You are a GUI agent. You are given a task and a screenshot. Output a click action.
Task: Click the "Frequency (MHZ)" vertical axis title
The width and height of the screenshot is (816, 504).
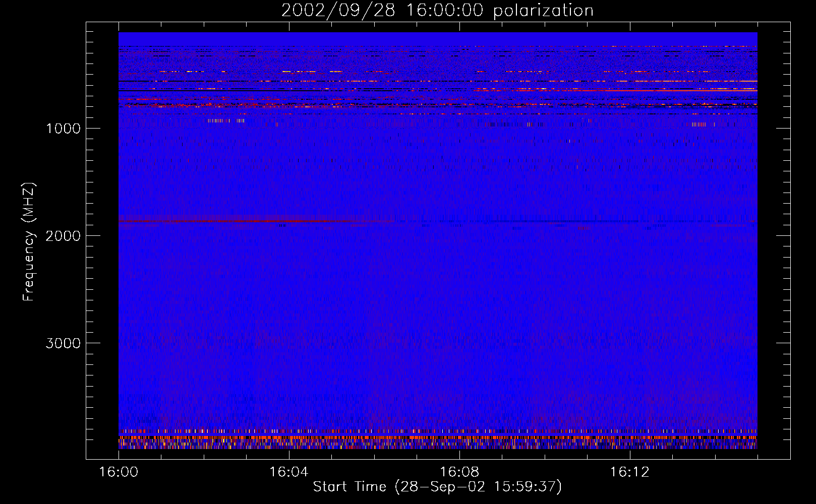coord(29,242)
